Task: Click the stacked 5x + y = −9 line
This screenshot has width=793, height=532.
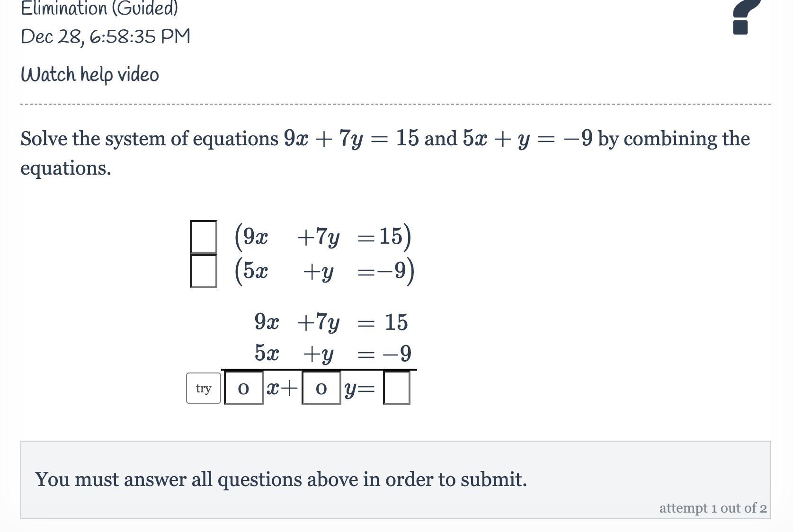Action: pos(333,354)
